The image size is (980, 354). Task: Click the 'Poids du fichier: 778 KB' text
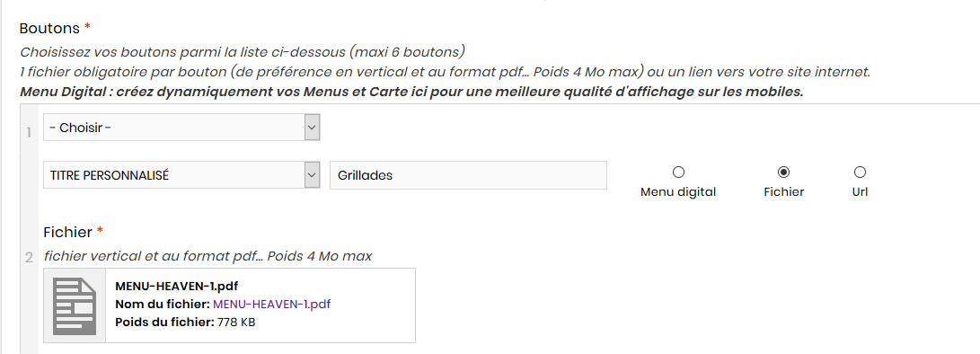click(x=186, y=323)
